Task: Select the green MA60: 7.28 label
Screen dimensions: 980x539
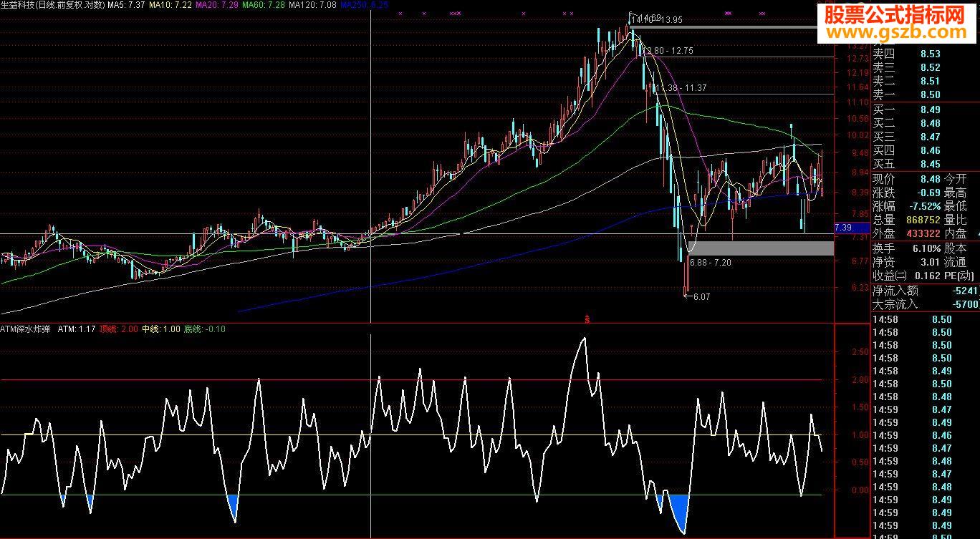Action: [264, 5]
